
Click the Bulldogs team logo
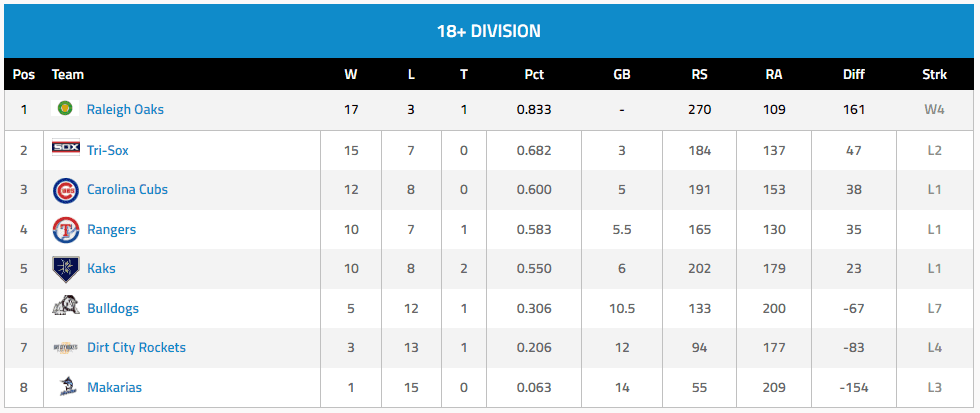pos(65,308)
